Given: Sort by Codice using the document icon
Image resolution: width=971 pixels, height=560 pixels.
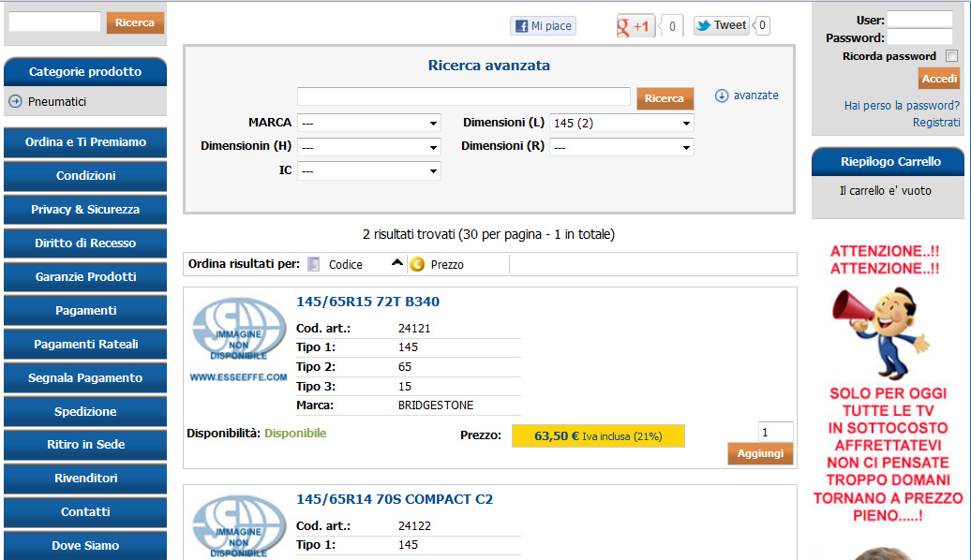Looking at the screenshot, I should [x=314, y=264].
